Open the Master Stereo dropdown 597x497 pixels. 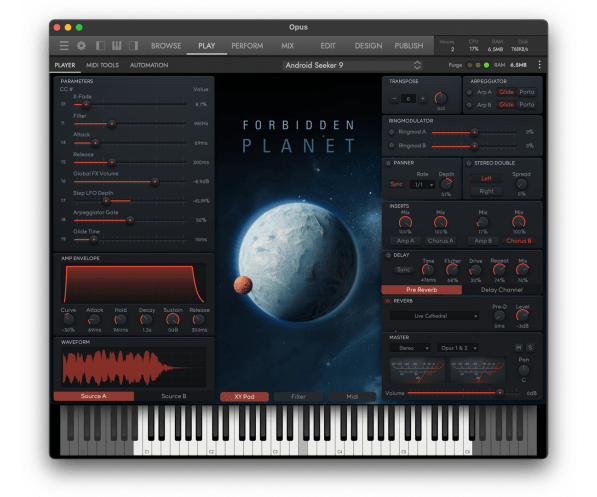[410, 348]
